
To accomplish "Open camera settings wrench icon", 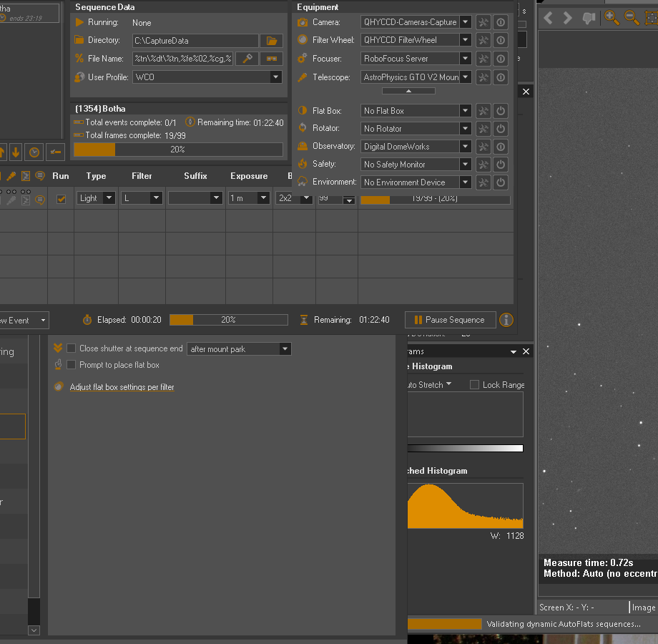I will [483, 22].
